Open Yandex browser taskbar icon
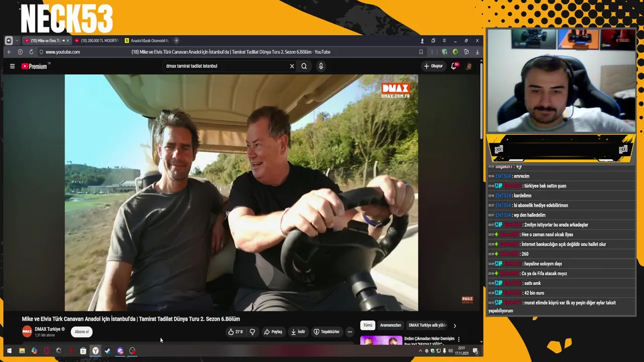Image resolution: width=644 pixels, height=362 pixels. (x=96, y=351)
